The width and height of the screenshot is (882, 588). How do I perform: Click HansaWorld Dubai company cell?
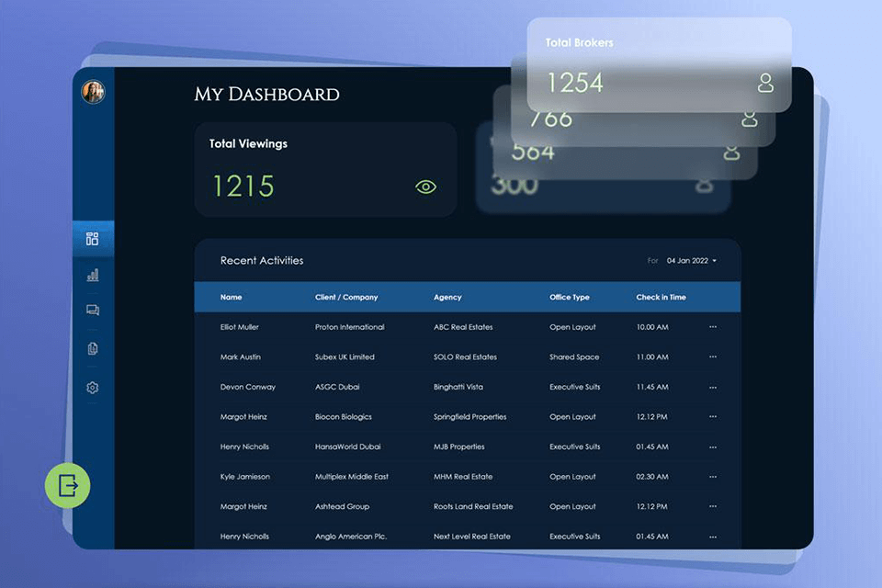(348, 447)
